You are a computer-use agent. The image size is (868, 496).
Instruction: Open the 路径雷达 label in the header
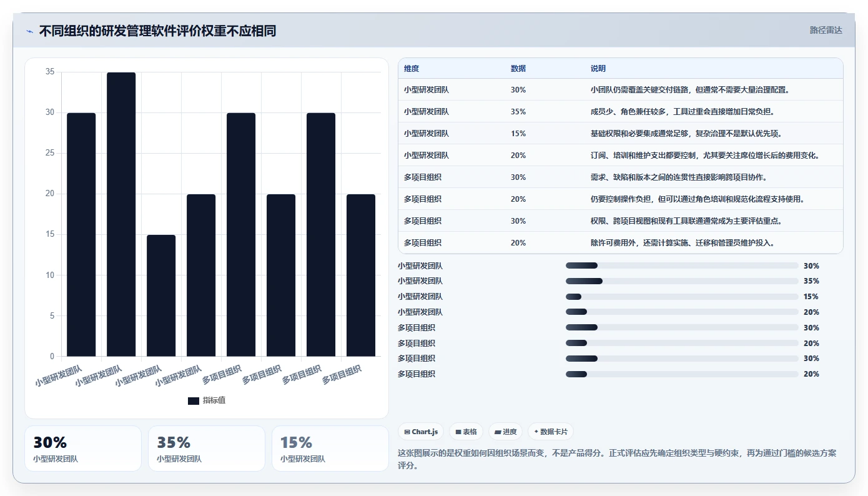[826, 30]
